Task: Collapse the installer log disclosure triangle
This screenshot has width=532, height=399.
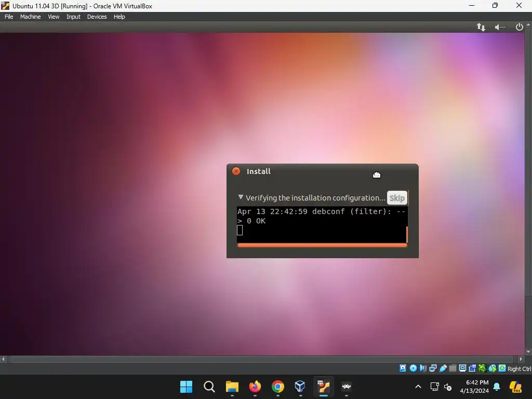Action: 241,197
